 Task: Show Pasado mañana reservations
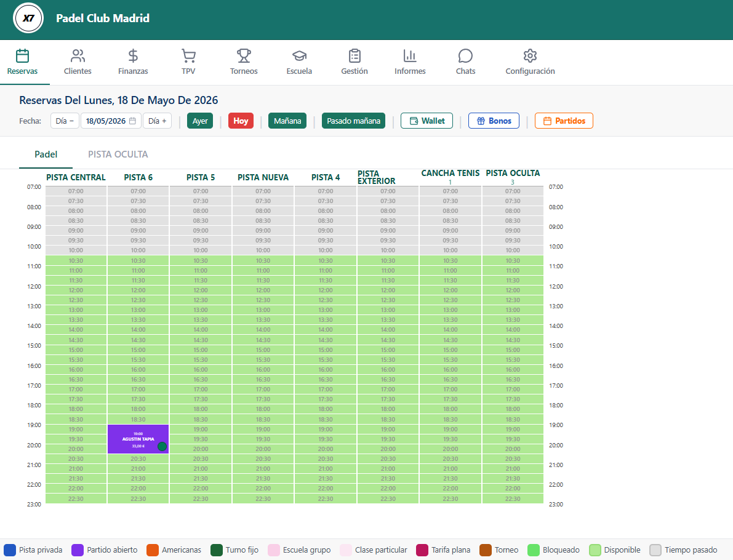tap(353, 121)
